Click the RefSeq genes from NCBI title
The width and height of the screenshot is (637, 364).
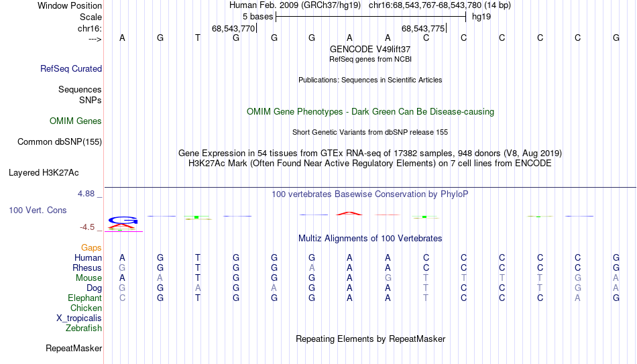pyautogui.click(x=370, y=59)
